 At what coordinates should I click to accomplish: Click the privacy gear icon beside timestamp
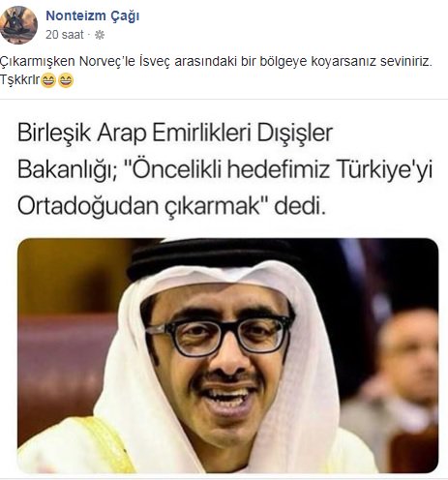click(100, 35)
